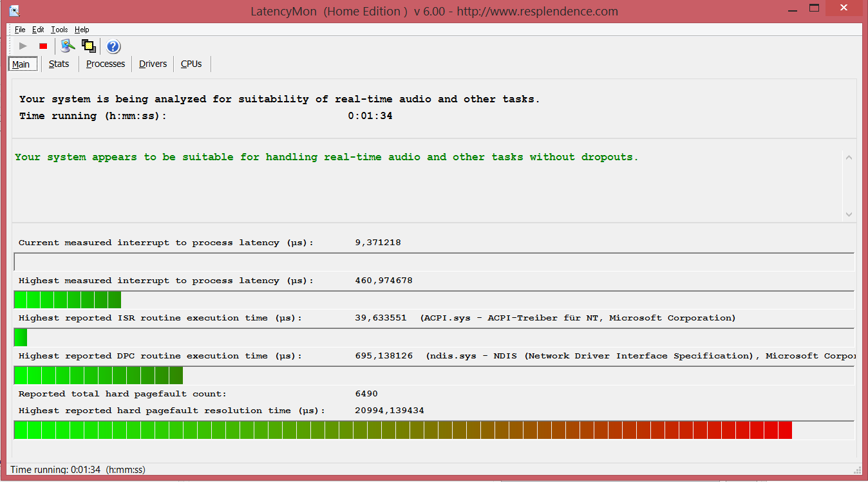Viewport: 868px width, 482px height.
Task: Maximize the LatencyMon window
Action: pos(815,8)
